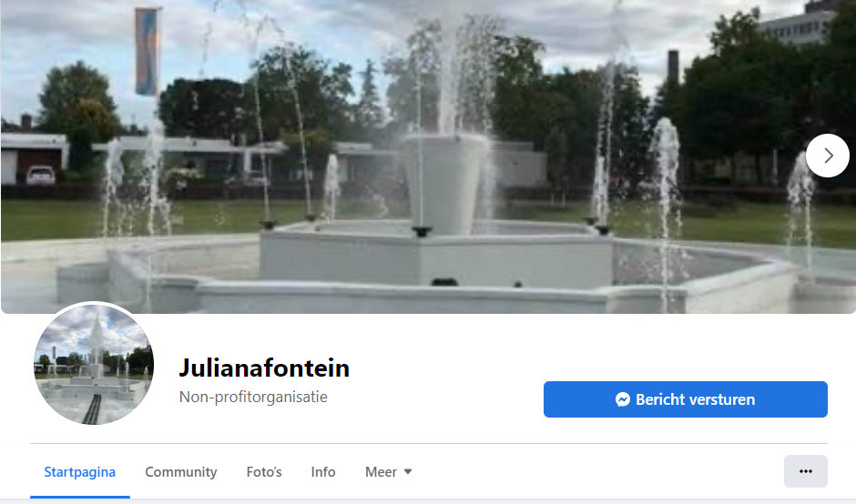The height and width of the screenshot is (504, 856).
Task: Click the Julianafontein page title
Action: tap(264, 368)
